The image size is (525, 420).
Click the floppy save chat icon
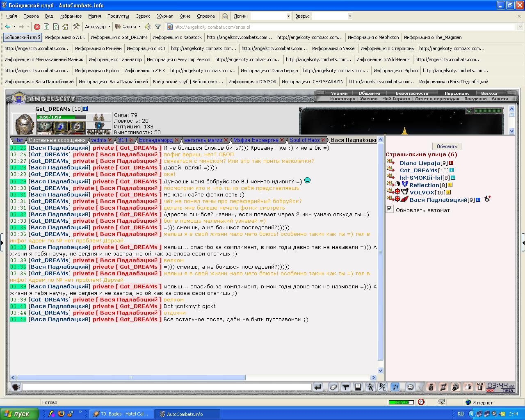[x=358, y=387]
